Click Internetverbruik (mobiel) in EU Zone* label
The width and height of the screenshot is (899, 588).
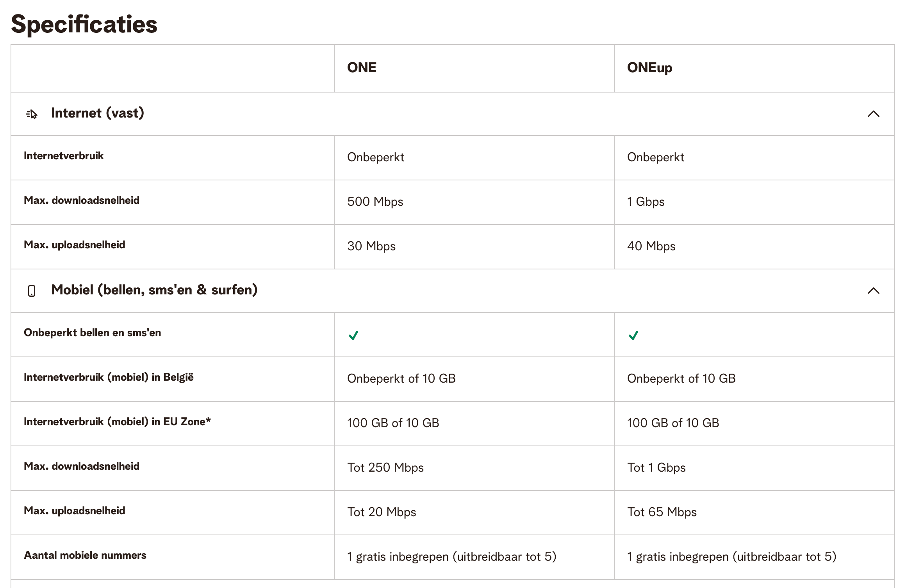[x=117, y=422]
